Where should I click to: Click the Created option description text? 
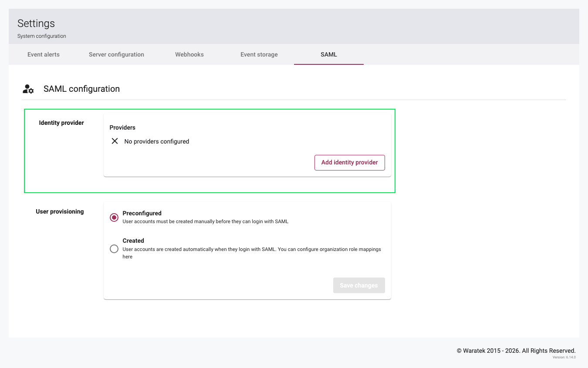tap(252, 253)
